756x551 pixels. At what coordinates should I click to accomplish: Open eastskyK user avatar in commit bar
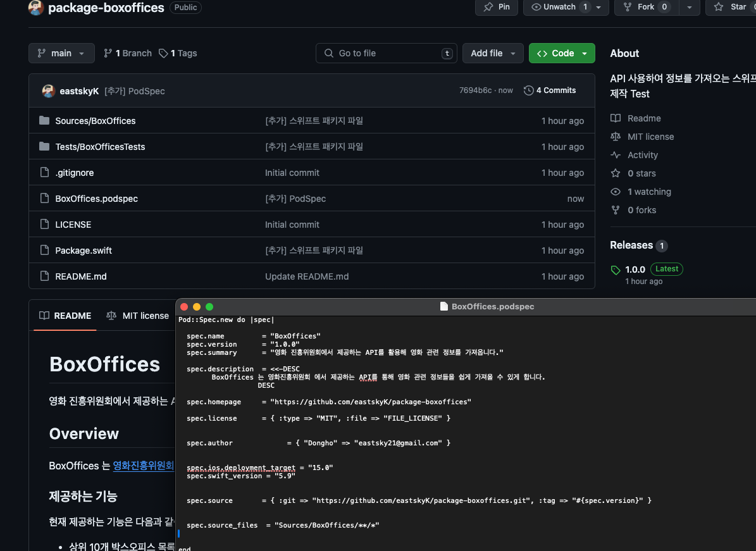pyautogui.click(x=48, y=90)
